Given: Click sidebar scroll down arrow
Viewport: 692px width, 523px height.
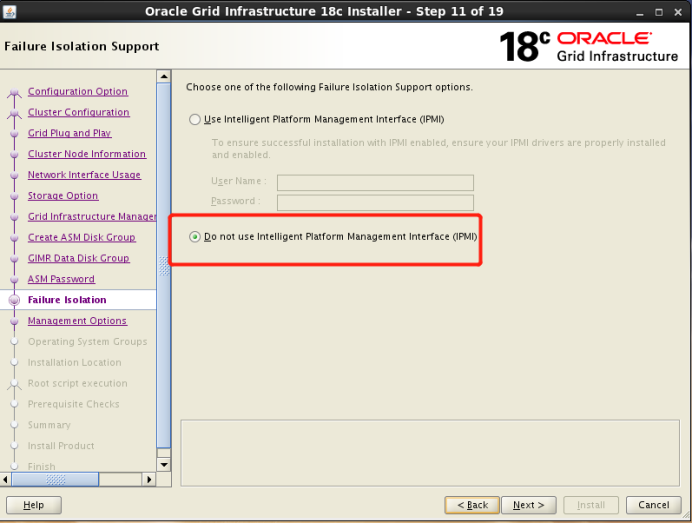Looking at the screenshot, I should (x=164, y=464).
